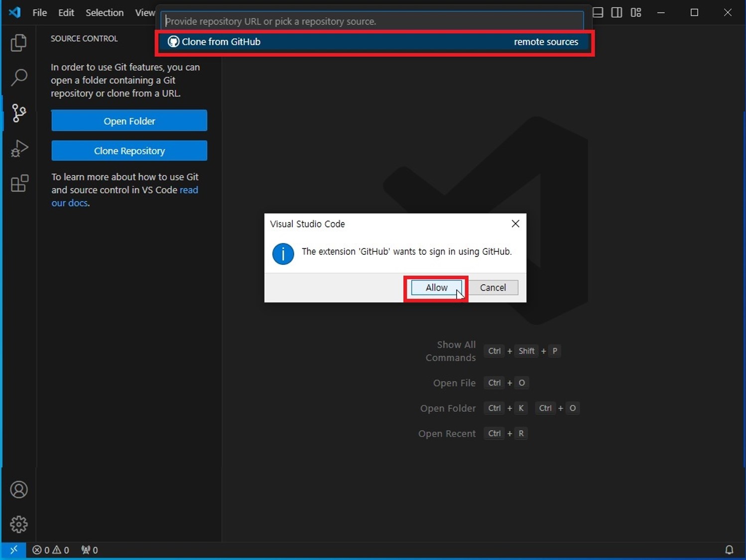Maximize the VS Code window
Viewport: 746px width, 560px height.
pyautogui.click(x=694, y=12)
